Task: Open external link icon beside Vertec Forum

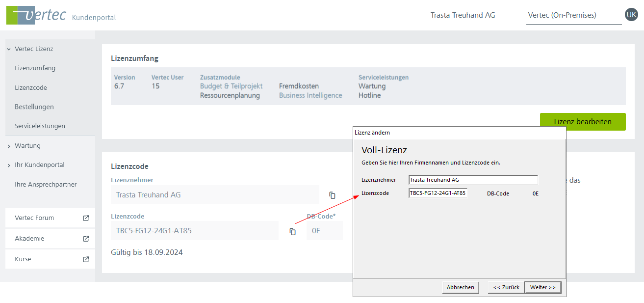Action: tap(86, 218)
